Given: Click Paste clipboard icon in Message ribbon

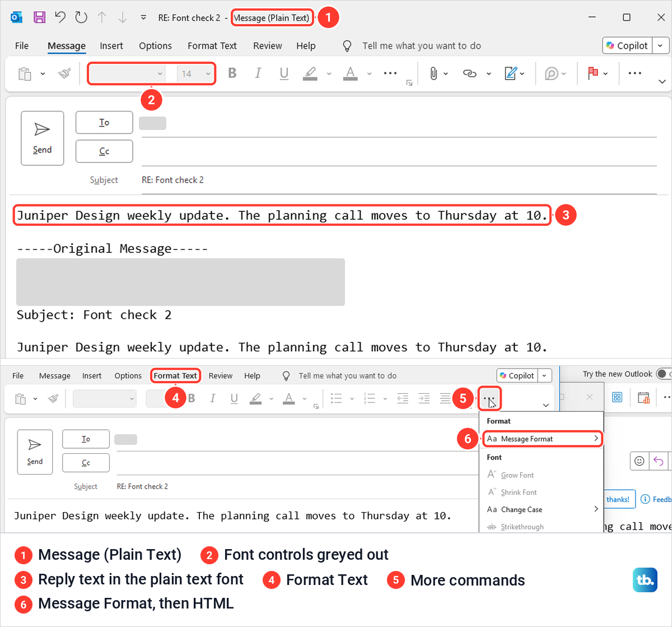Looking at the screenshot, I should [25, 73].
